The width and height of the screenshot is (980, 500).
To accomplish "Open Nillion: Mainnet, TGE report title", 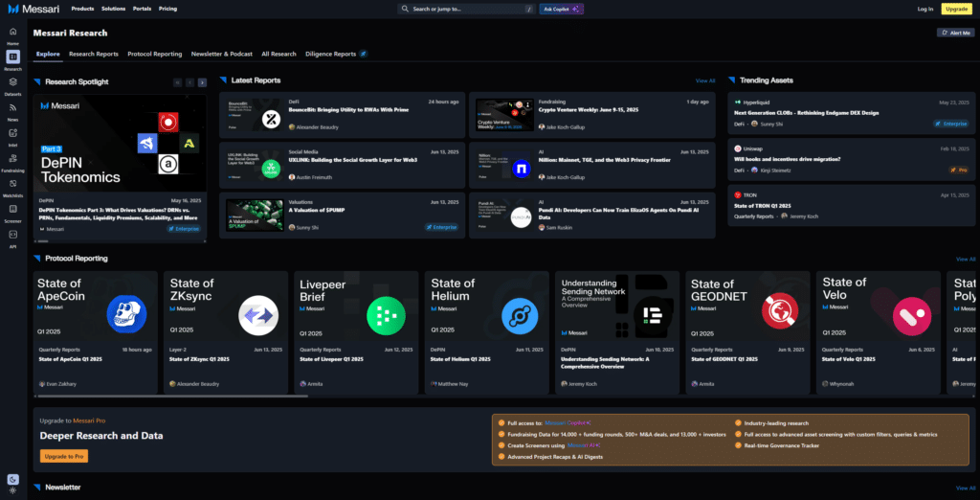I will click(605, 160).
